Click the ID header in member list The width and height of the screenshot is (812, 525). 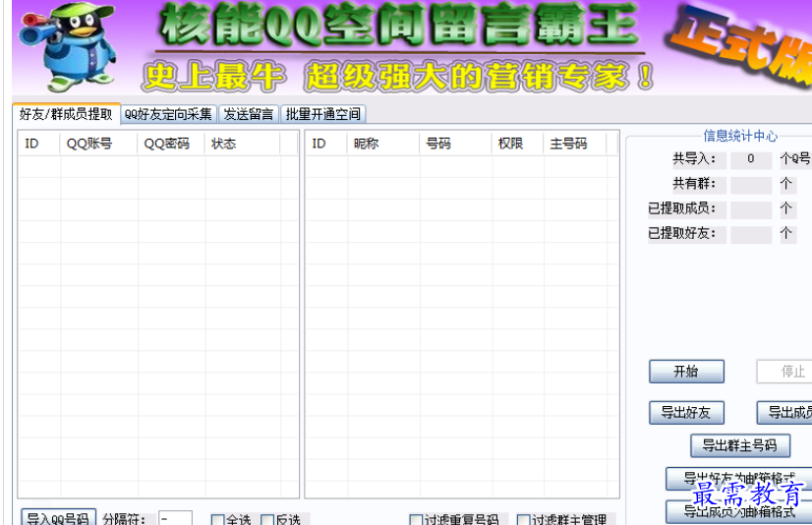[x=326, y=144]
